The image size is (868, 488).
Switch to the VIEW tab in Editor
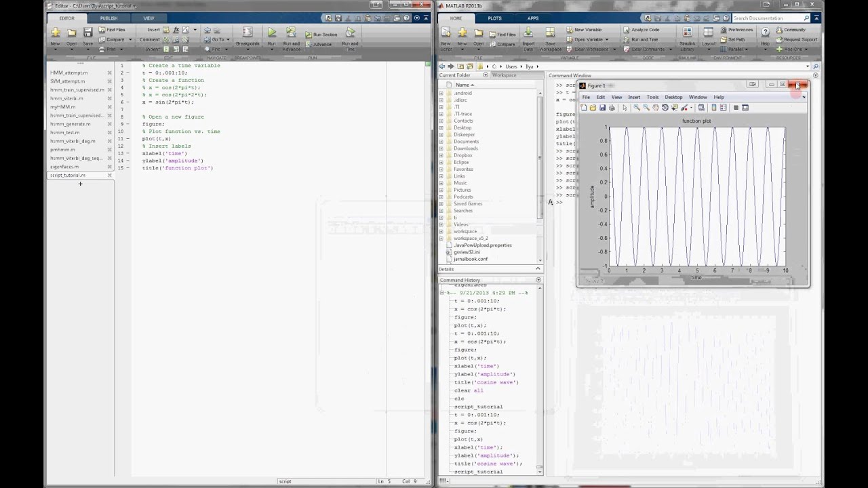[149, 18]
